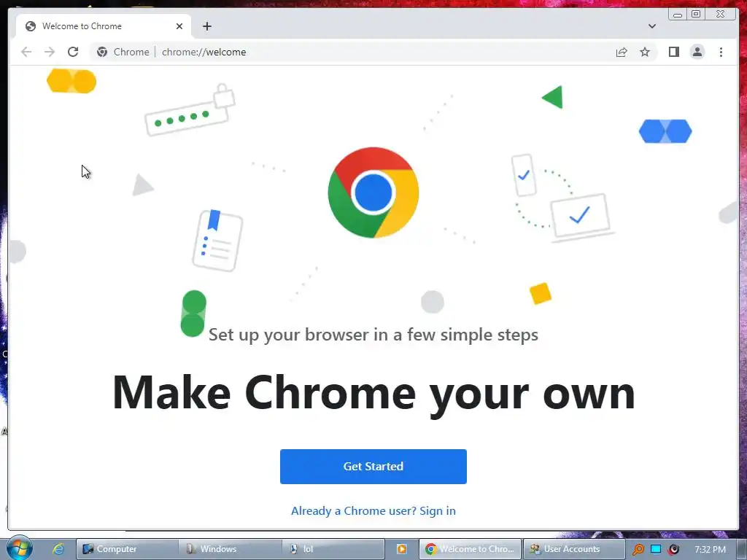Switch to the lol taskbar item
The width and height of the screenshot is (747, 560).
[x=333, y=549]
